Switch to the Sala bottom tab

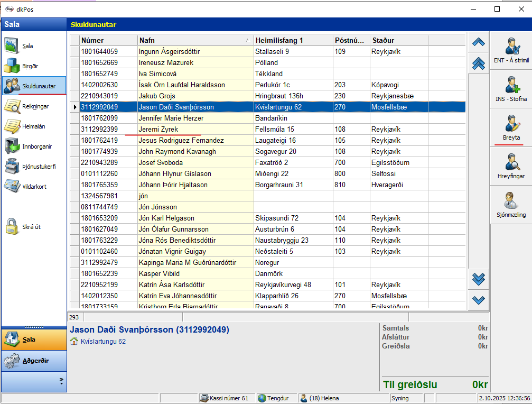click(34, 339)
